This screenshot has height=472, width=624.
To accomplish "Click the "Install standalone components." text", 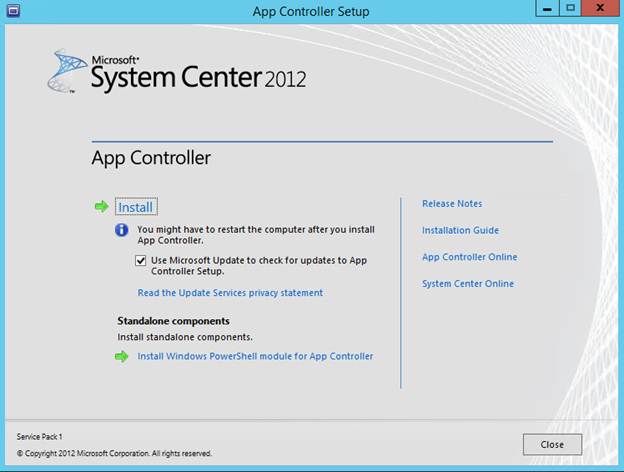I will pyautogui.click(x=185, y=337).
